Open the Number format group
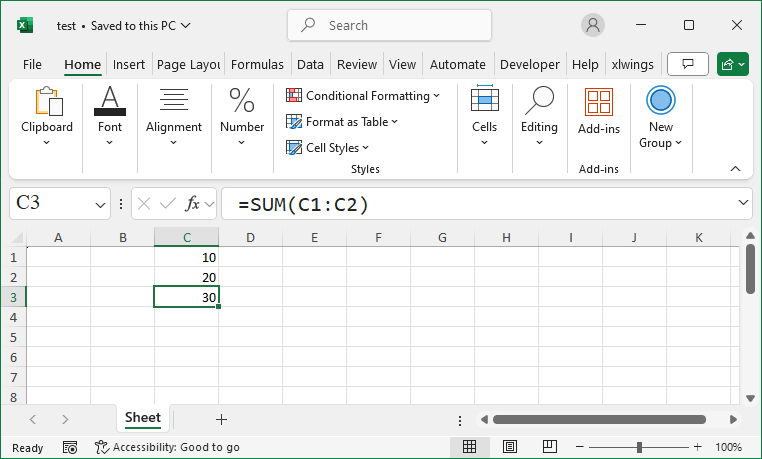Image resolution: width=762 pixels, height=459 pixels. click(242, 117)
